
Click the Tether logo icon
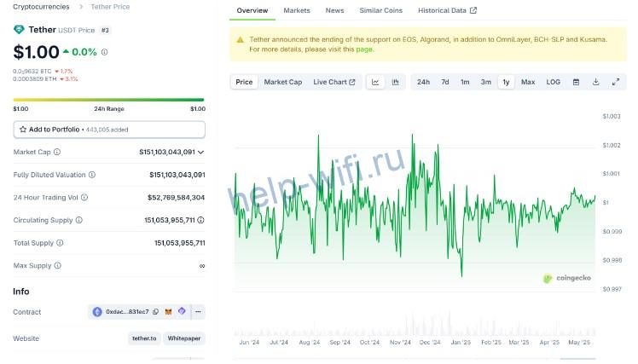[19, 30]
